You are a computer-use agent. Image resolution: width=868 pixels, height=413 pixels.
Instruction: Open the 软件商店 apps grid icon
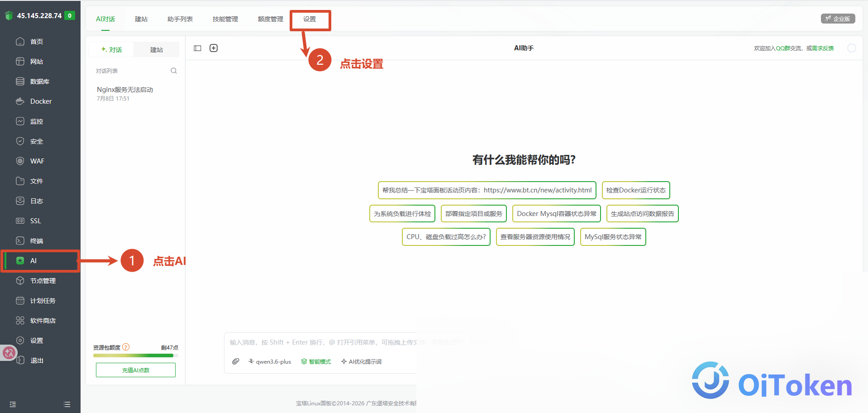click(20, 321)
